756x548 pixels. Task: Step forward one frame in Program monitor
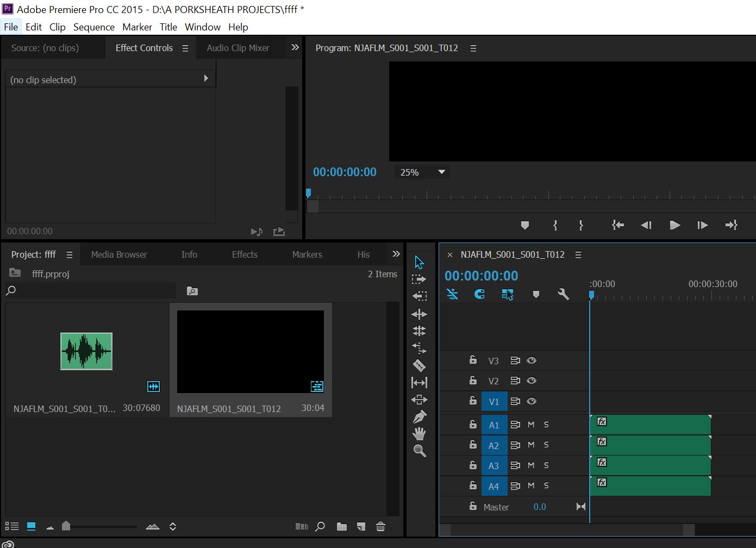[702, 225]
